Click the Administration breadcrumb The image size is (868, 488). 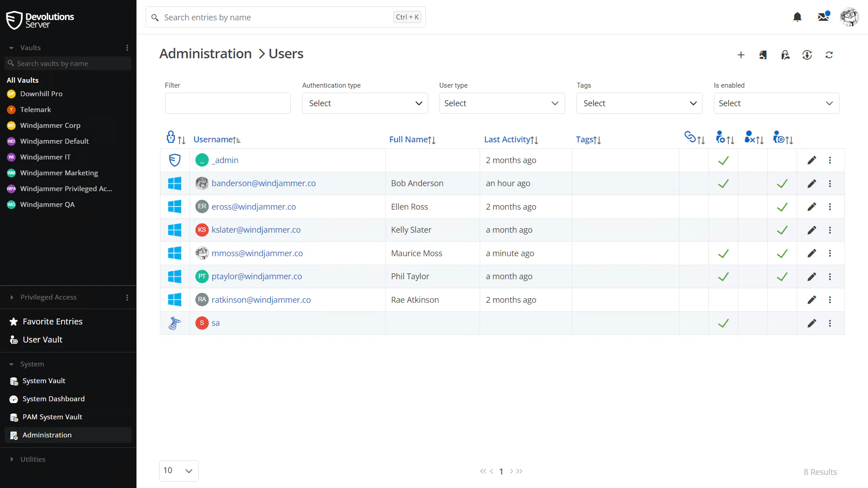click(x=205, y=54)
